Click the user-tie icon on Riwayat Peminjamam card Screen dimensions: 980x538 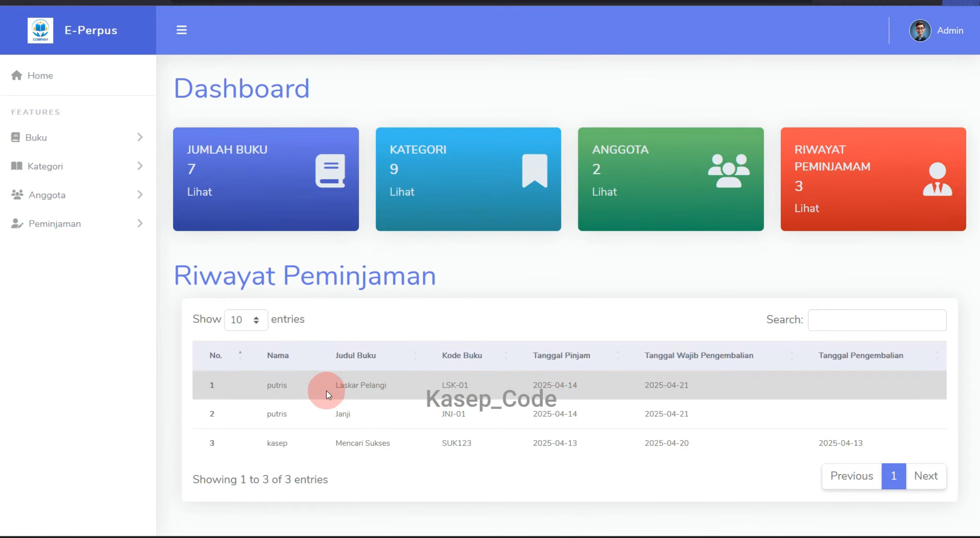[x=937, y=179]
